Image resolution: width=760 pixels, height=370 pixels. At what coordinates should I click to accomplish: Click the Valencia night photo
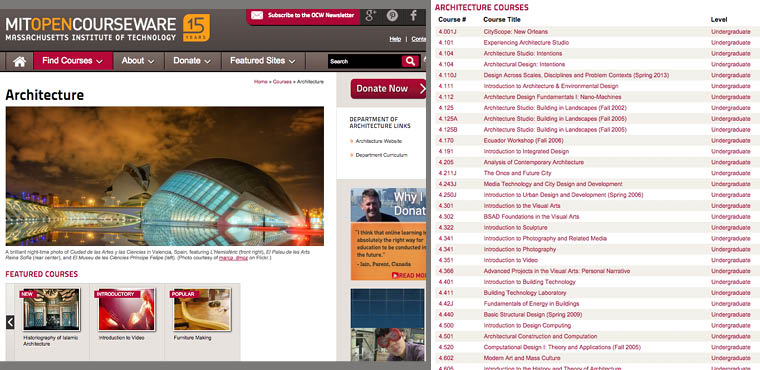pos(165,176)
